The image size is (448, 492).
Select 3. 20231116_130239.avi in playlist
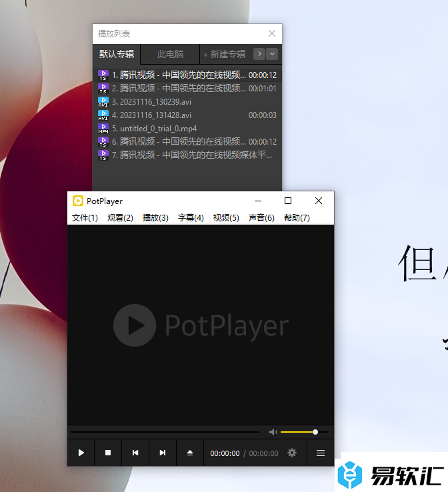[x=187, y=101]
